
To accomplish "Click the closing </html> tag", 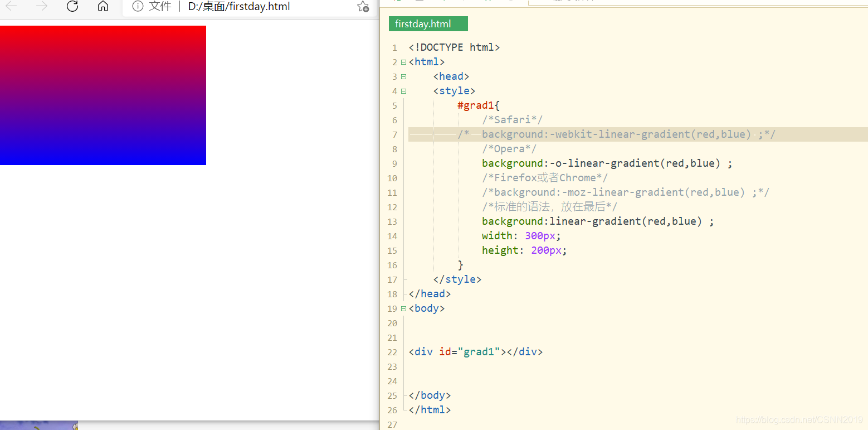I will coord(430,410).
